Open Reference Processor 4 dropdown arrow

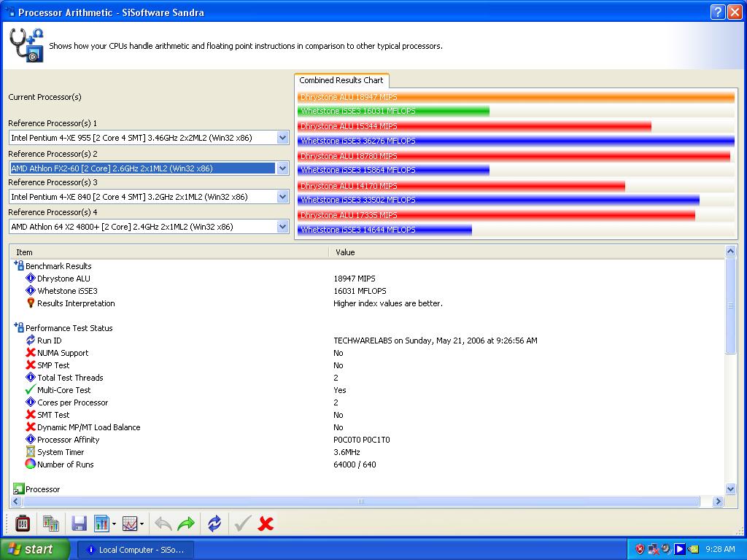coord(282,227)
